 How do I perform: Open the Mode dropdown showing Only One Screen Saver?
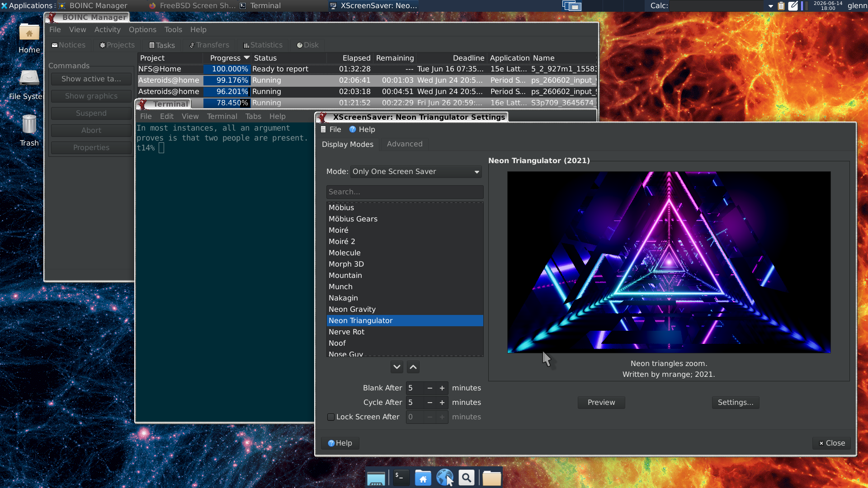click(416, 172)
